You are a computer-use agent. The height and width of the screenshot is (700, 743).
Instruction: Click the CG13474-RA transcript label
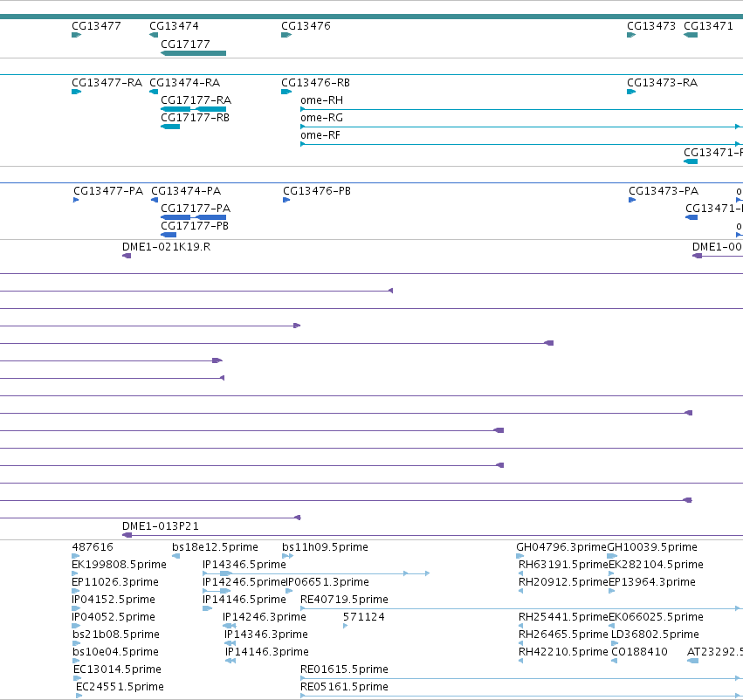coord(184,83)
